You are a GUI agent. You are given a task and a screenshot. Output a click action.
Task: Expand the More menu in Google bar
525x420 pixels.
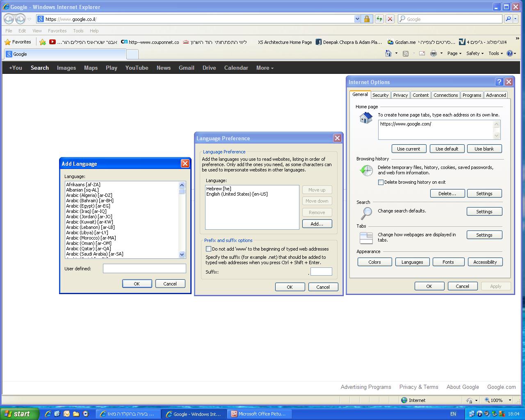coord(265,68)
